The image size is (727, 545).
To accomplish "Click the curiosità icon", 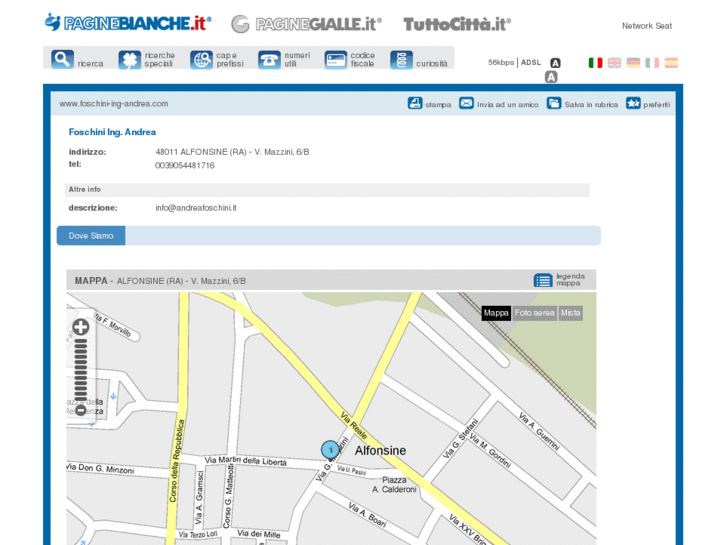I will point(402,60).
